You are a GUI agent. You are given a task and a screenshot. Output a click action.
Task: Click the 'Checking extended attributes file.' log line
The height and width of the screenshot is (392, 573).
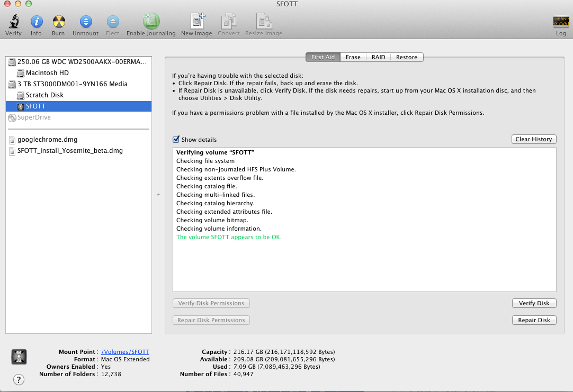pos(224,212)
